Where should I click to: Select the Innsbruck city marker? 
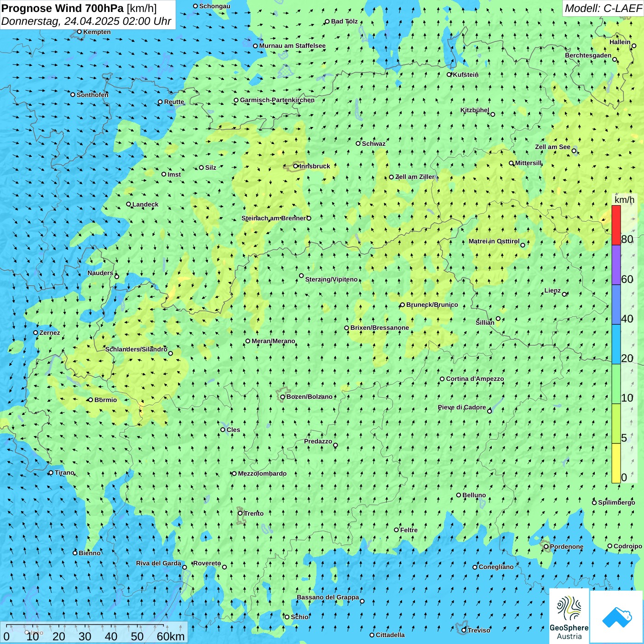click(296, 166)
